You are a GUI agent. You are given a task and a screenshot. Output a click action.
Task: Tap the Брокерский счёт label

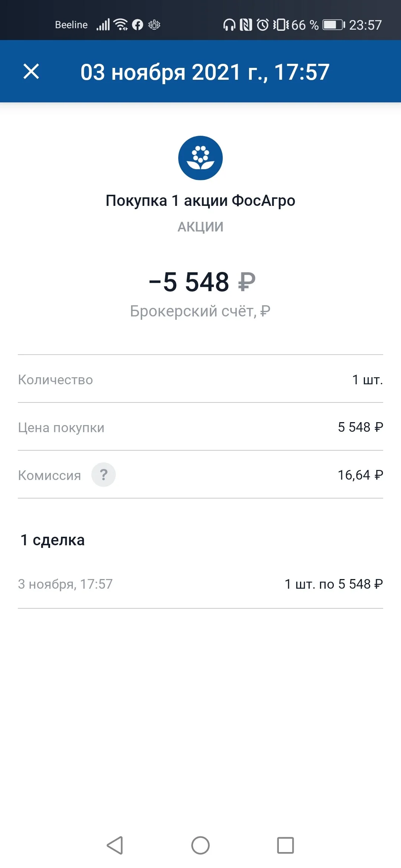click(x=200, y=311)
